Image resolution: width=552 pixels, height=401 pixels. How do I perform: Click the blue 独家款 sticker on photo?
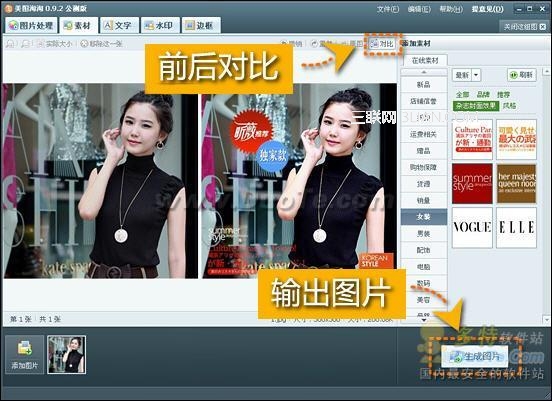pos(272,155)
